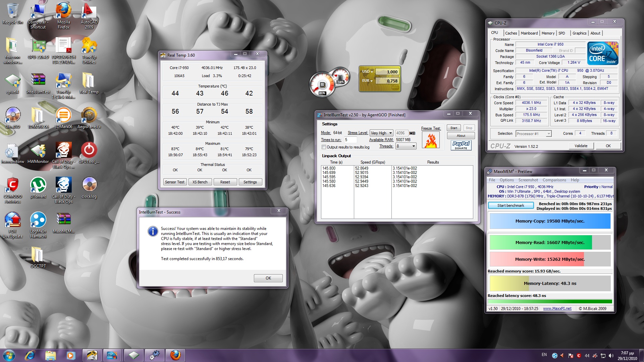
Task: Open MaxxMEM Help menu
Action: point(575,180)
